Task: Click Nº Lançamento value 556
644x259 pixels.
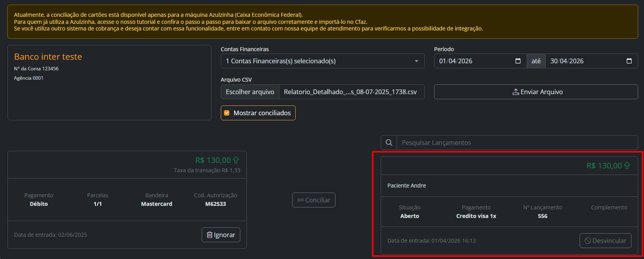Action: 543,216
